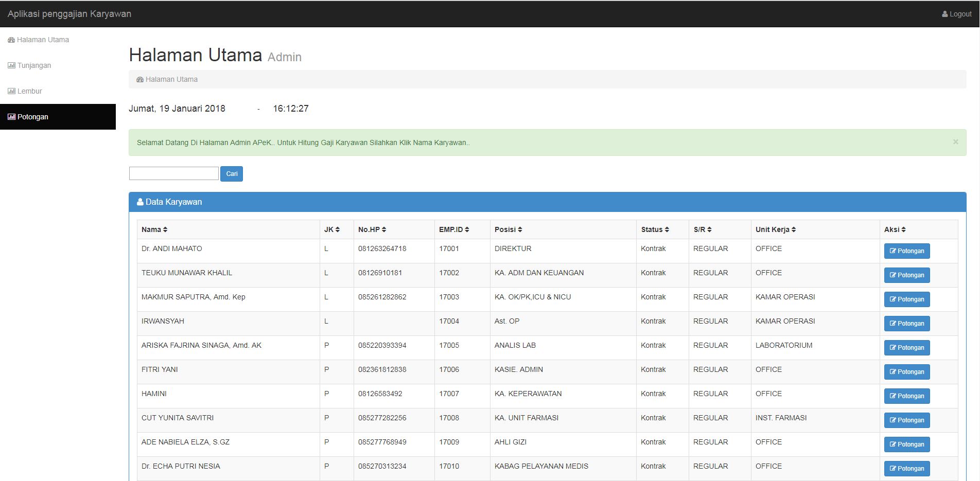Sort by Unit Kerja column arrows

[794, 229]
